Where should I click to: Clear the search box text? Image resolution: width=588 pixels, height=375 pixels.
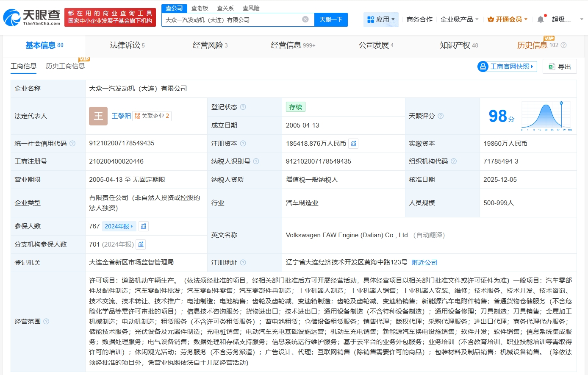pyautogui.click(x=305, y=19)
